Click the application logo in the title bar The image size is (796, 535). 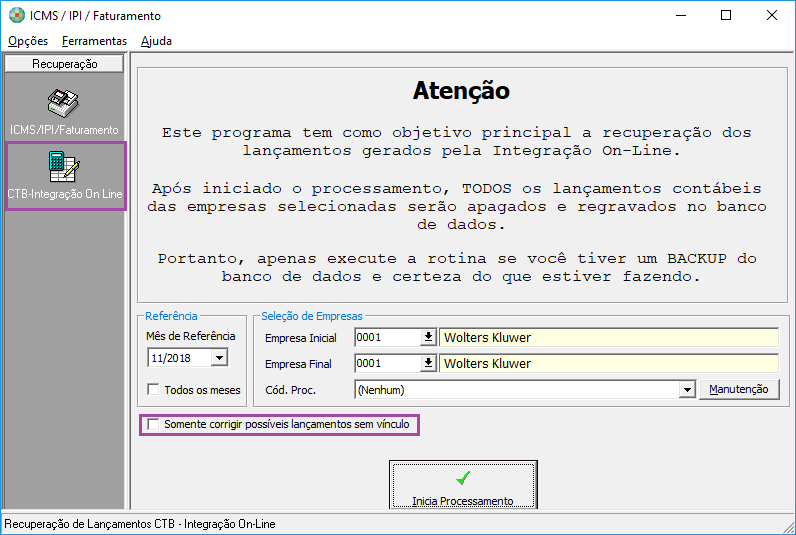click(x=17, y=15)
